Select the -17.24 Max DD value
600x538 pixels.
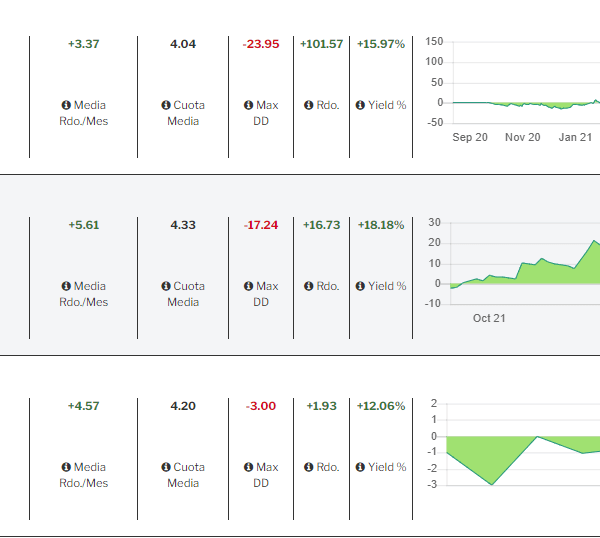pyautogui.click(x=261, y=225)
